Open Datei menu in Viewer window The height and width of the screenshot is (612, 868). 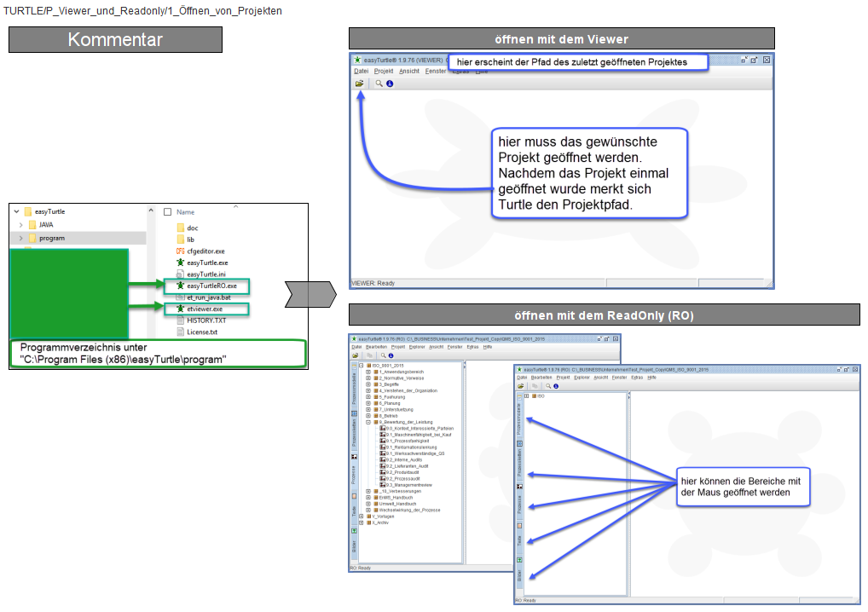point(361,71)
